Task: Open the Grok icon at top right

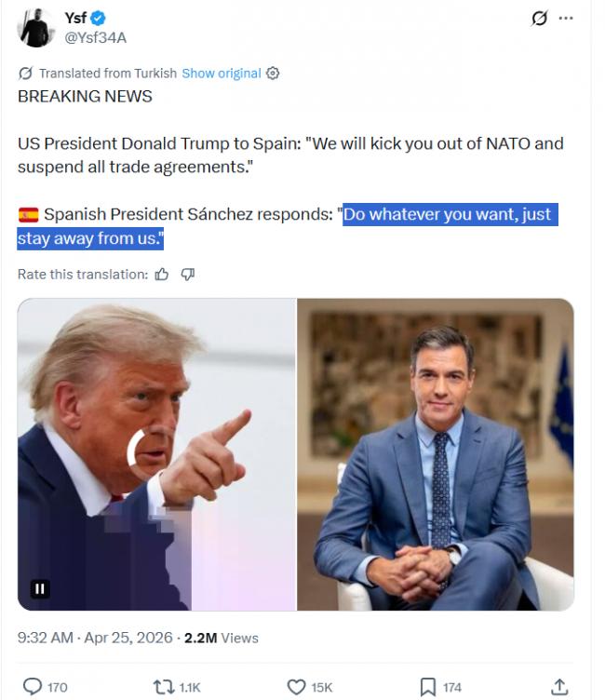Action: tap(539, 19)
